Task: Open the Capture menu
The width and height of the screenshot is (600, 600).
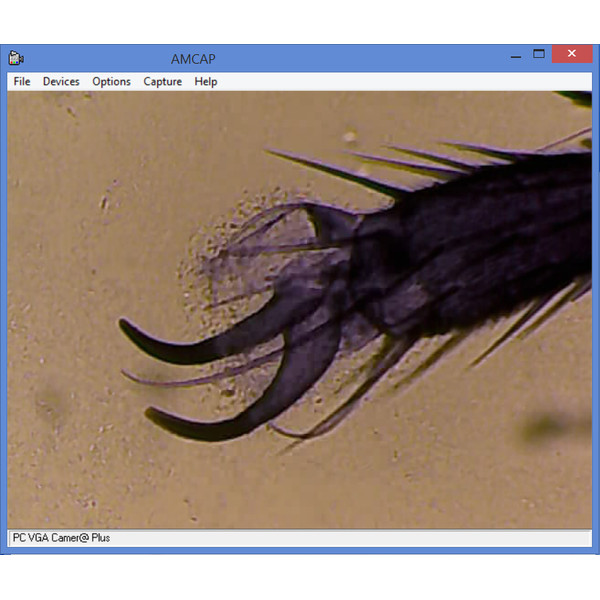Action: pyautogui.click(x=162, y=82)
